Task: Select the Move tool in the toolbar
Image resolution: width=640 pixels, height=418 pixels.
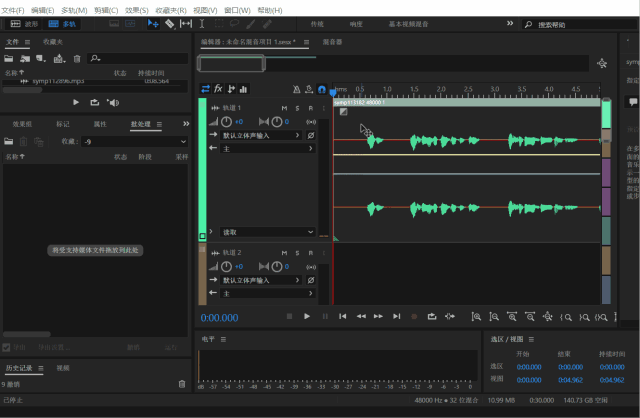Action: pyautogui.click(x=153, y=23)
